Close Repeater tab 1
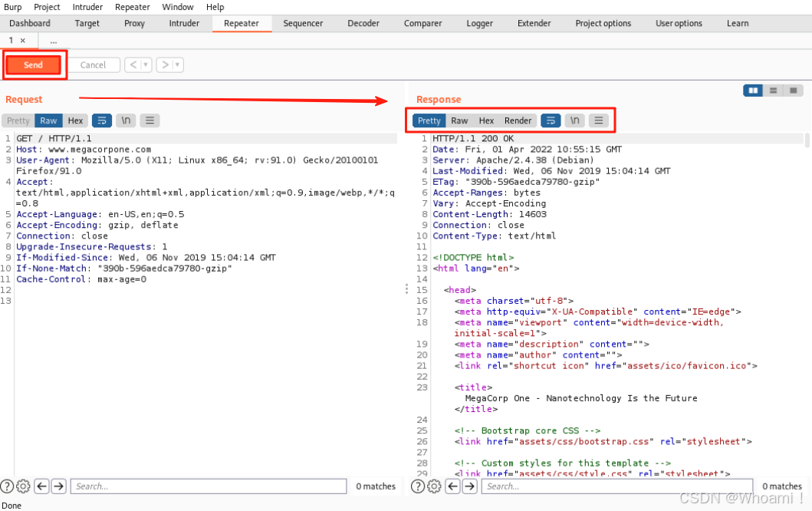Screen dimensions: 812x511 [23, 41]
